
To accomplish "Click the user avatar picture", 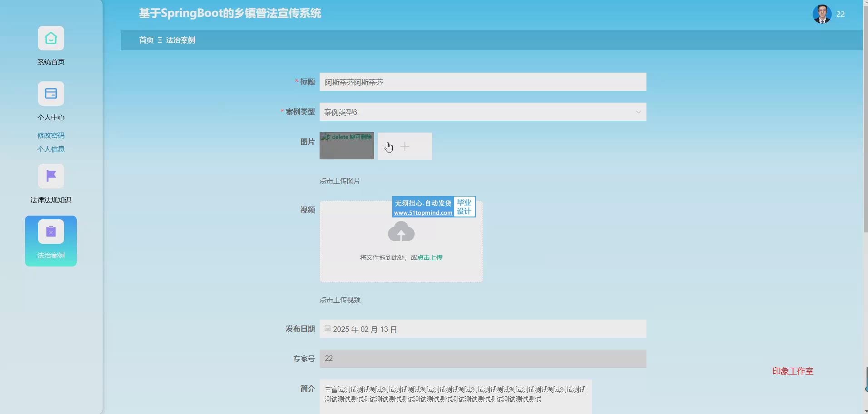I will 822,14.
